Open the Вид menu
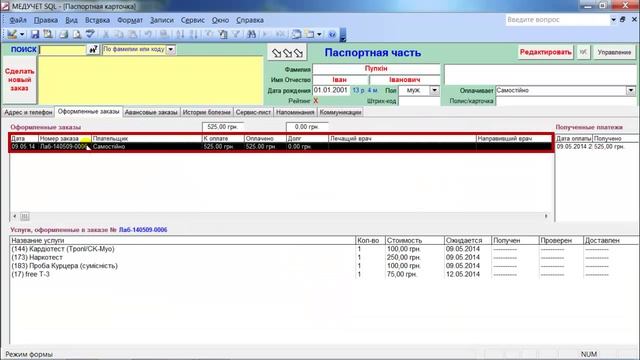This screenshot has height=360, width=640. (71, 20)
